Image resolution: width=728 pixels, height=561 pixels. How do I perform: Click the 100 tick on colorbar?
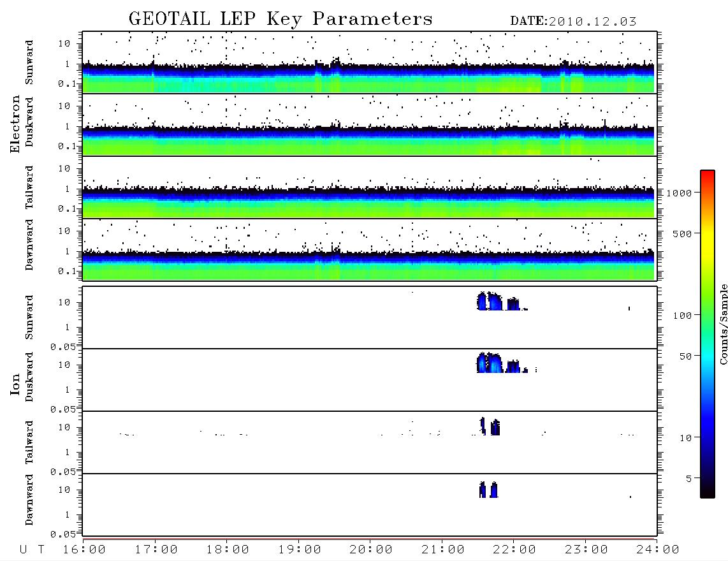click(x=683, y=316)
